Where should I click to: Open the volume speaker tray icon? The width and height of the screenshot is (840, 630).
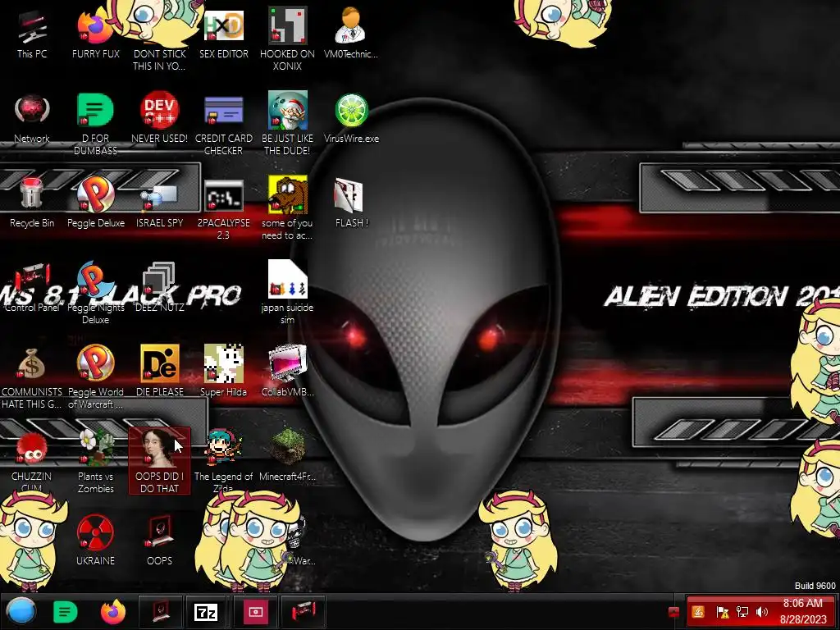point(762,612)
